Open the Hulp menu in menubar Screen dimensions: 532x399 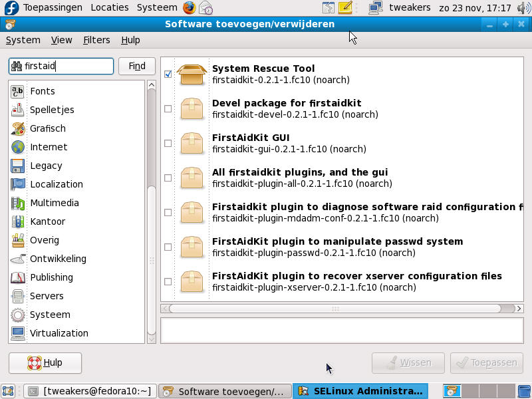(130, 40)
